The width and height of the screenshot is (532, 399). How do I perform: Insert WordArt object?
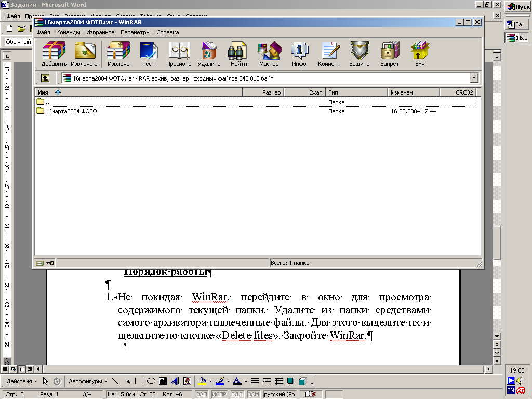click(x=175, y=381)
